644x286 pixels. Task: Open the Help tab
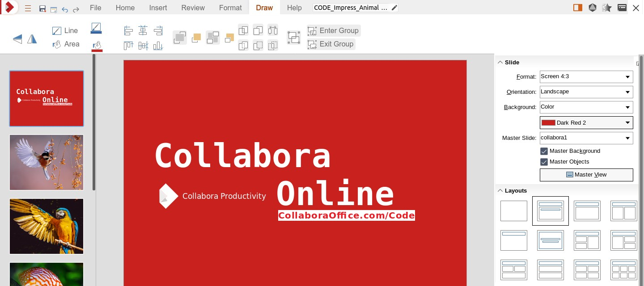pos(294,8)
